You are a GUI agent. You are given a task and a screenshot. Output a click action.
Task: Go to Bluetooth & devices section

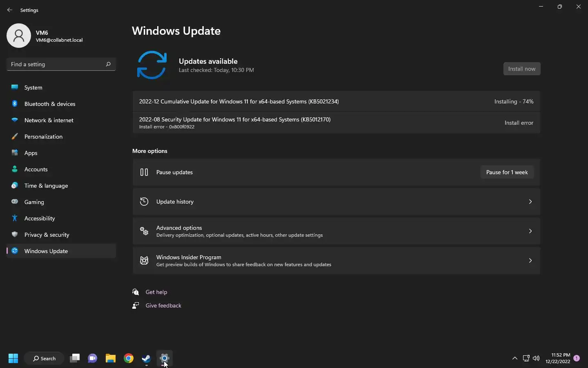tap(61, 104)
